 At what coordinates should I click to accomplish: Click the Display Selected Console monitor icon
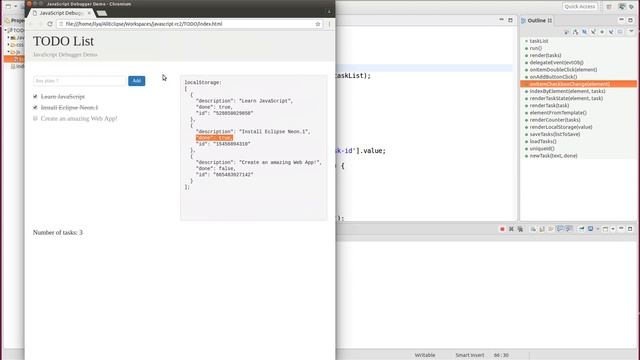coord(591,229)
